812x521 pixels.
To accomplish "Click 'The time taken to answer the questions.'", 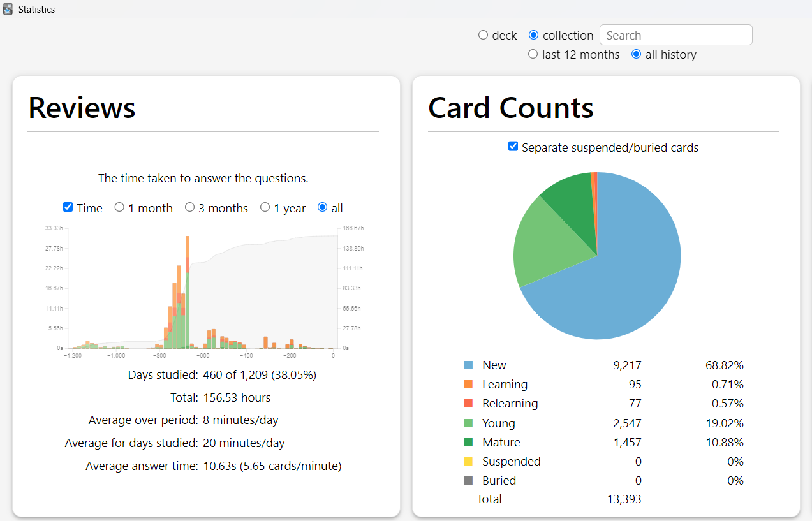I will pyautogui.click(x=203, y=179).
